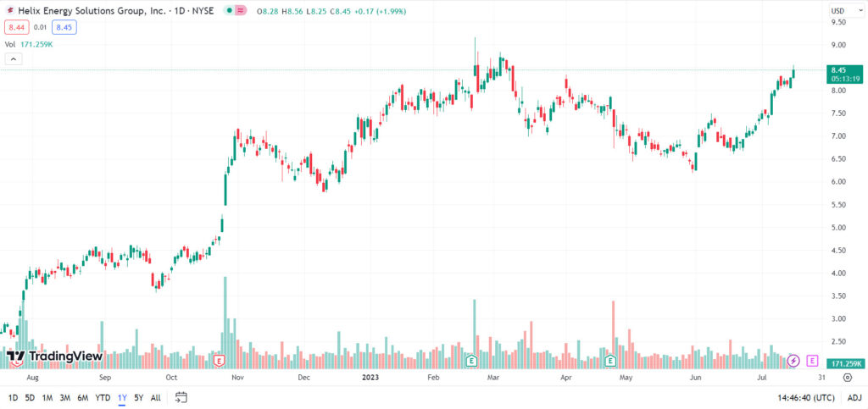Click the green 171.259K volume axis label
868x409 pixels.
(x=846, y=363)
